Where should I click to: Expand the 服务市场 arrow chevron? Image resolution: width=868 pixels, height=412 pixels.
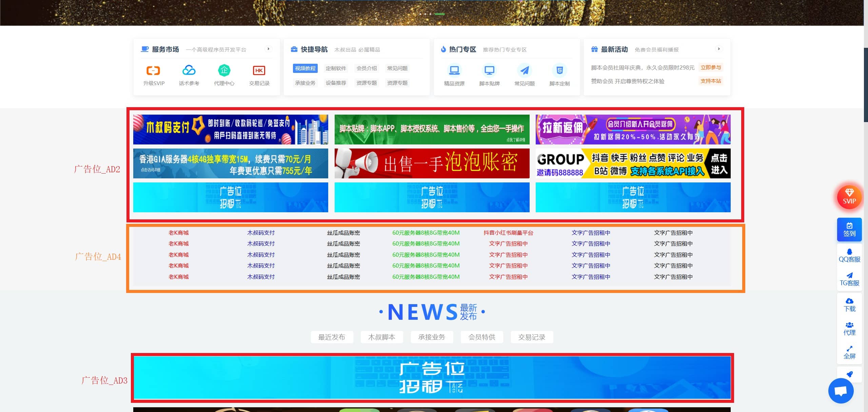268,49
